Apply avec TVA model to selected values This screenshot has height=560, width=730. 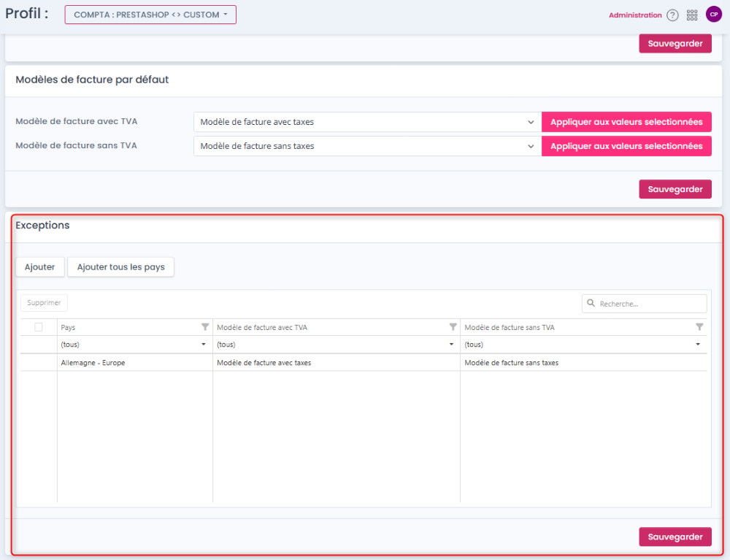click(626, 122)
